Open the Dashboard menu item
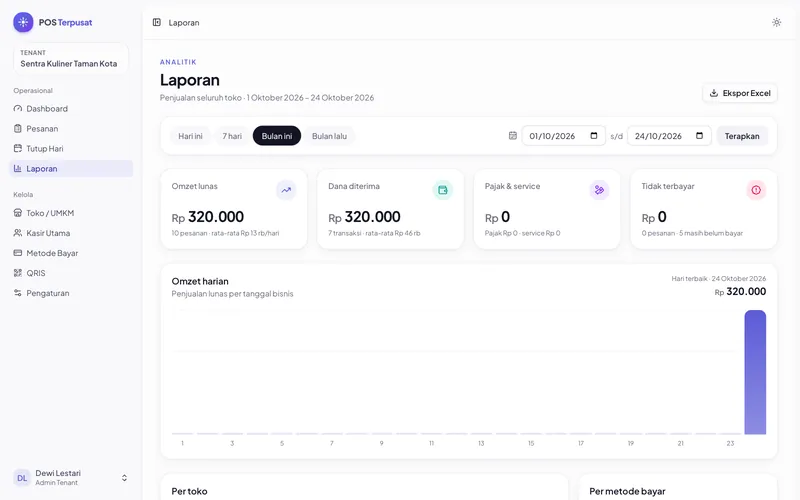 [x=71, y=109]
